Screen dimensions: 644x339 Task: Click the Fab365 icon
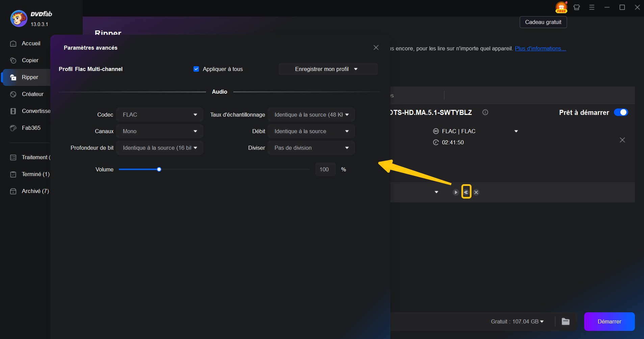pyautogui.click(x=13, y=128)
